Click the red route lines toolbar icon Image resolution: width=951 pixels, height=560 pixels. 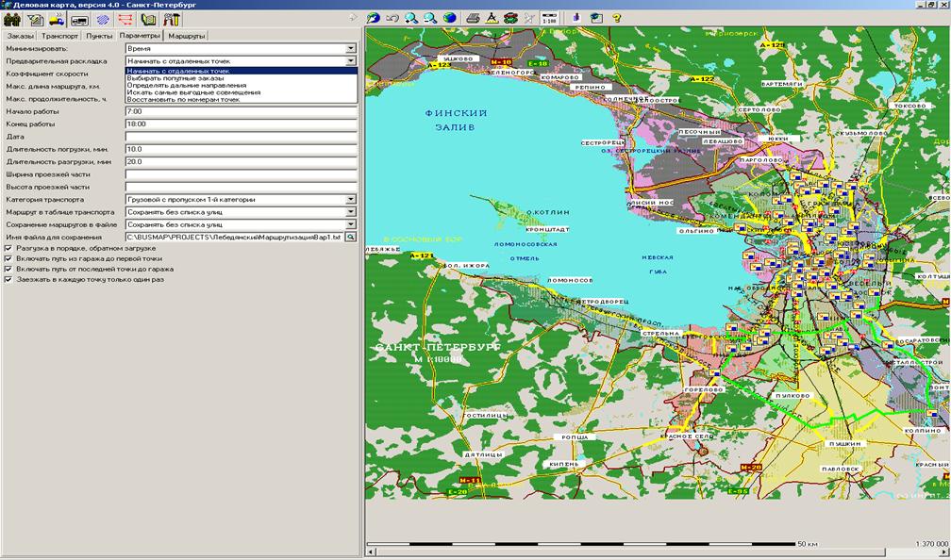[x=125, y=19]
